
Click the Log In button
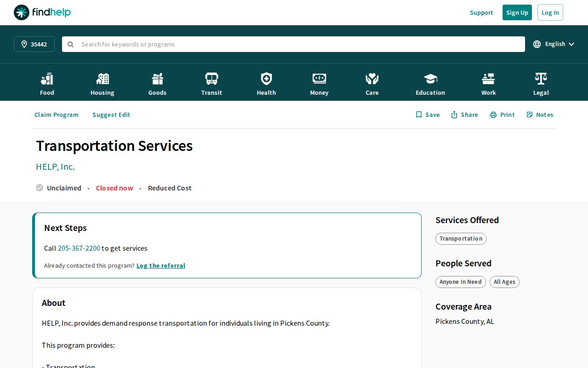click(550, 12)
